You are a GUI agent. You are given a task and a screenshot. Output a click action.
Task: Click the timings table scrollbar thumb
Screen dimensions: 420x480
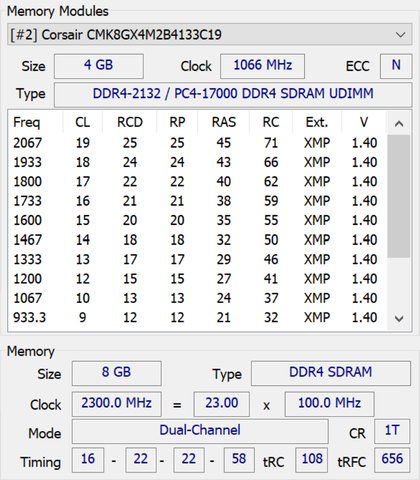pyautogui.click(x=399, y=196)
